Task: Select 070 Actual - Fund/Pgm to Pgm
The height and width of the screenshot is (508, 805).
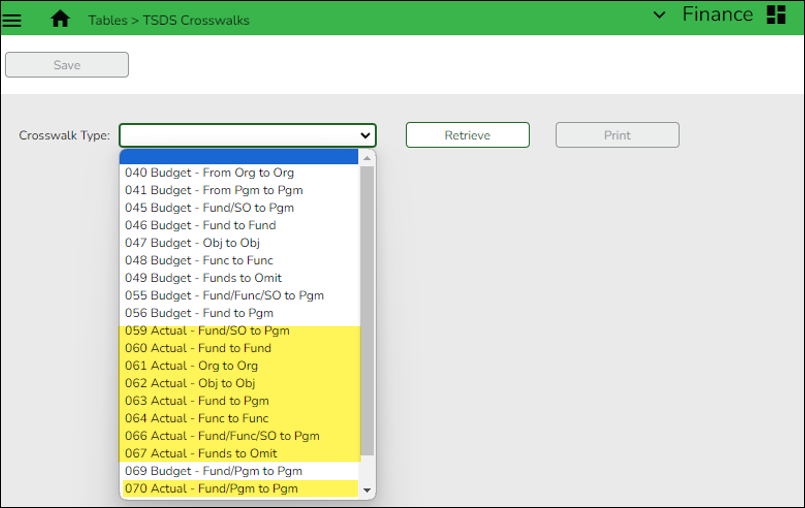Action: [x=211, y=489]
